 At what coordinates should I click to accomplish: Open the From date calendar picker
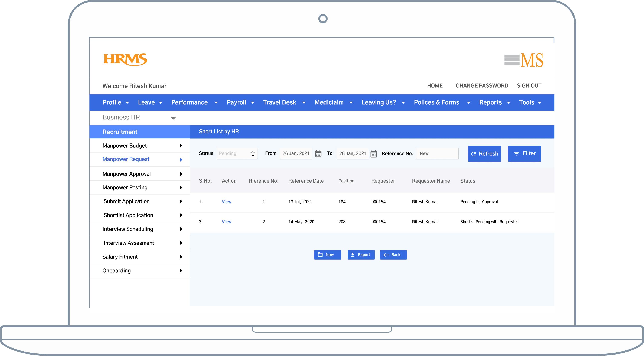click(x=318, y=153)
